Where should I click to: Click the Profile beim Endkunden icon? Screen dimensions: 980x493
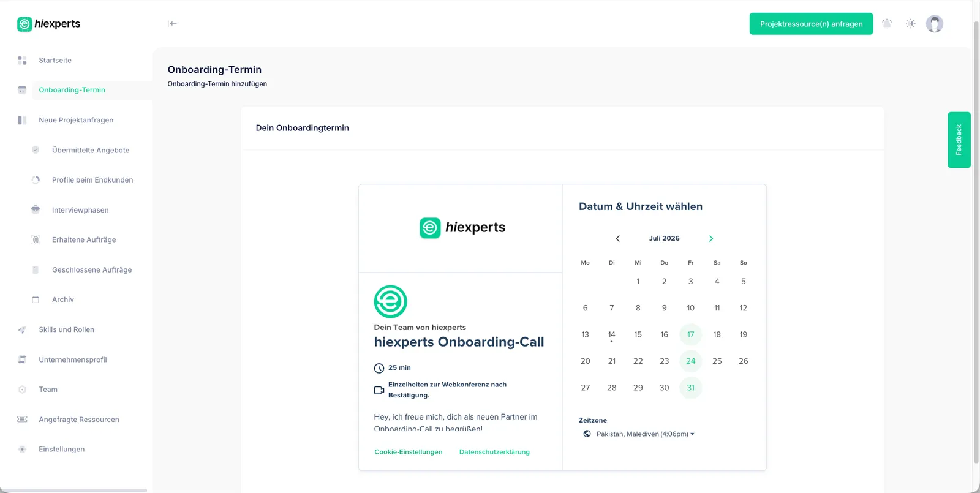[36, 180]
